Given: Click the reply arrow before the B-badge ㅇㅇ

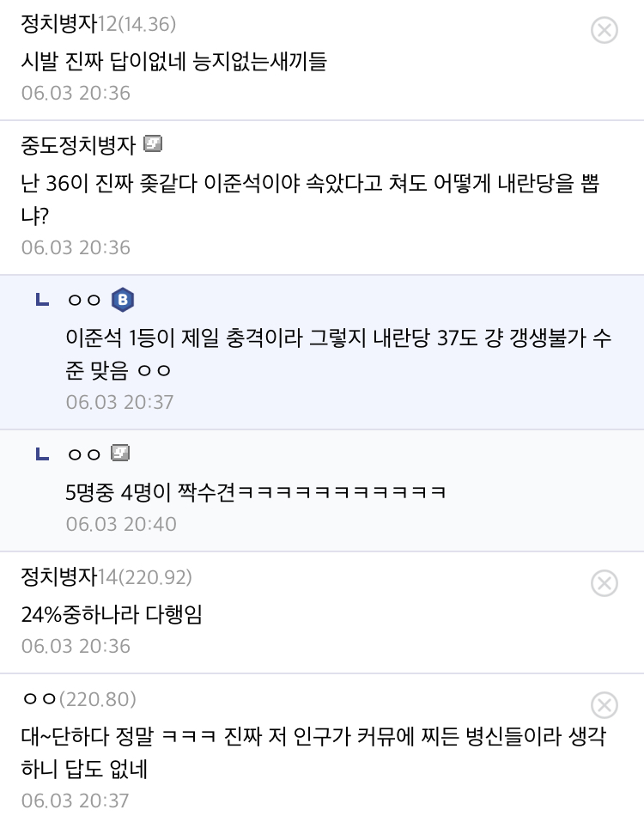Looking at the screenshot, I should (x=42, y=300).
